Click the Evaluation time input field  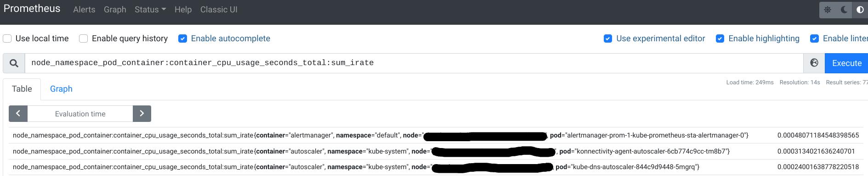tap(80, 114)
